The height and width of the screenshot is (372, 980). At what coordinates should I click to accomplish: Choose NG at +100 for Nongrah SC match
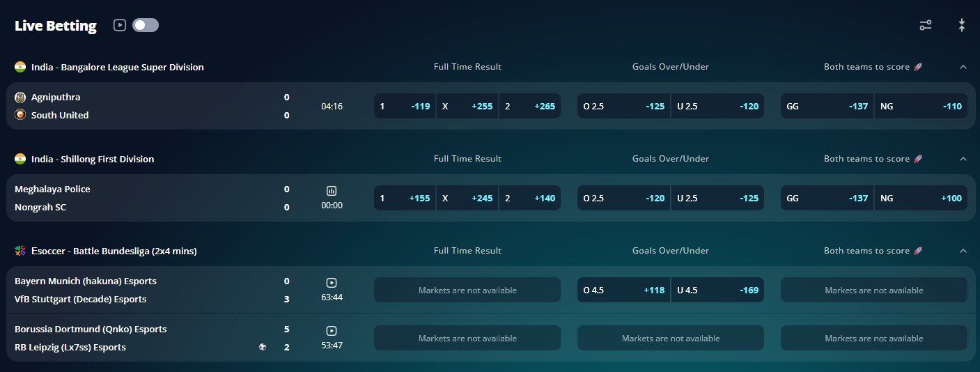(x=920, y=199)
